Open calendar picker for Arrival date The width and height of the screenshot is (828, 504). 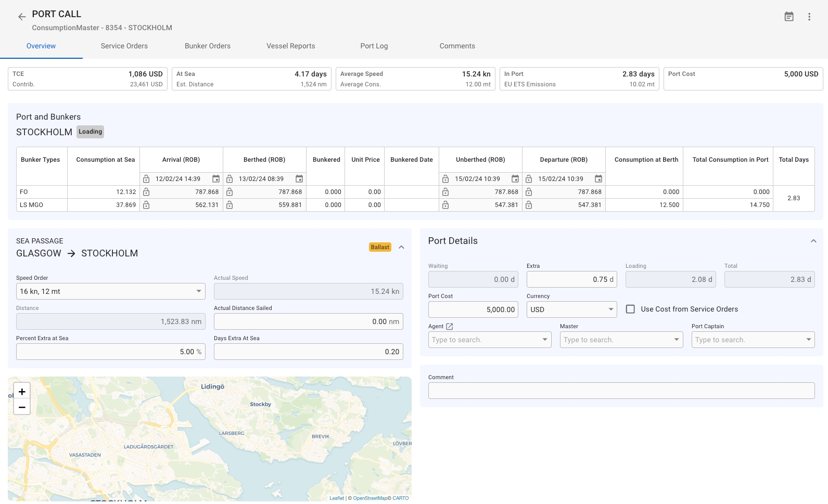[x=216, y=179]
